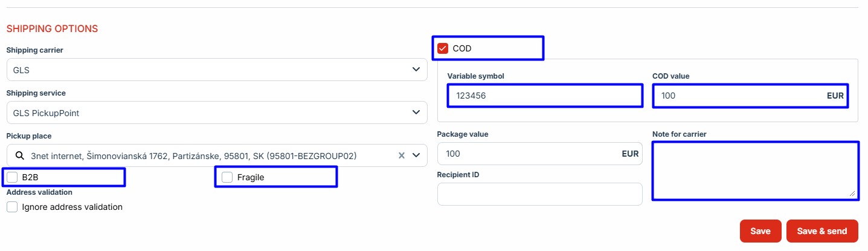Open the Shipping carrier dropdown showing GLS

[x=217, y=70]
